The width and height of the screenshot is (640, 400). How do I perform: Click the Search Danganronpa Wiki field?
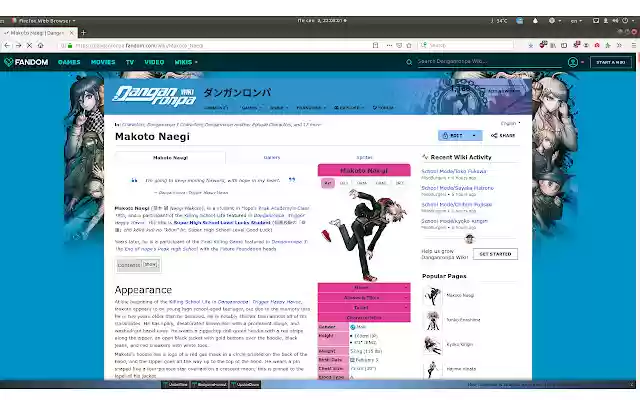(x=489, y=62)
